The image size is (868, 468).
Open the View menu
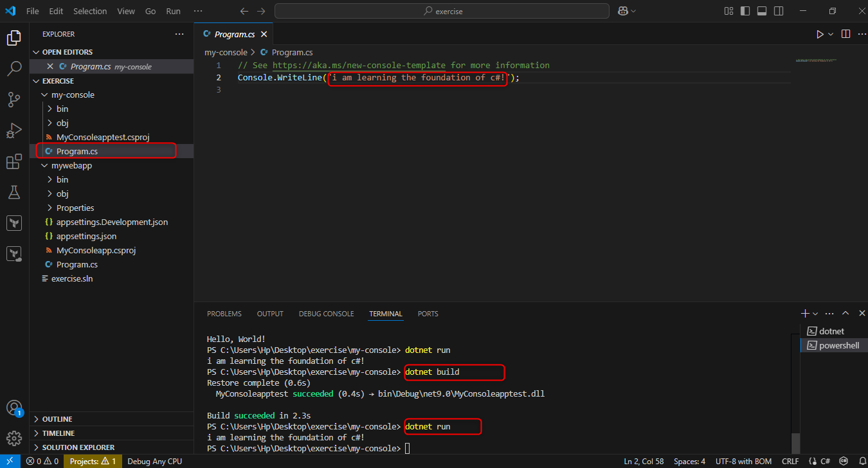coord(126,11)
